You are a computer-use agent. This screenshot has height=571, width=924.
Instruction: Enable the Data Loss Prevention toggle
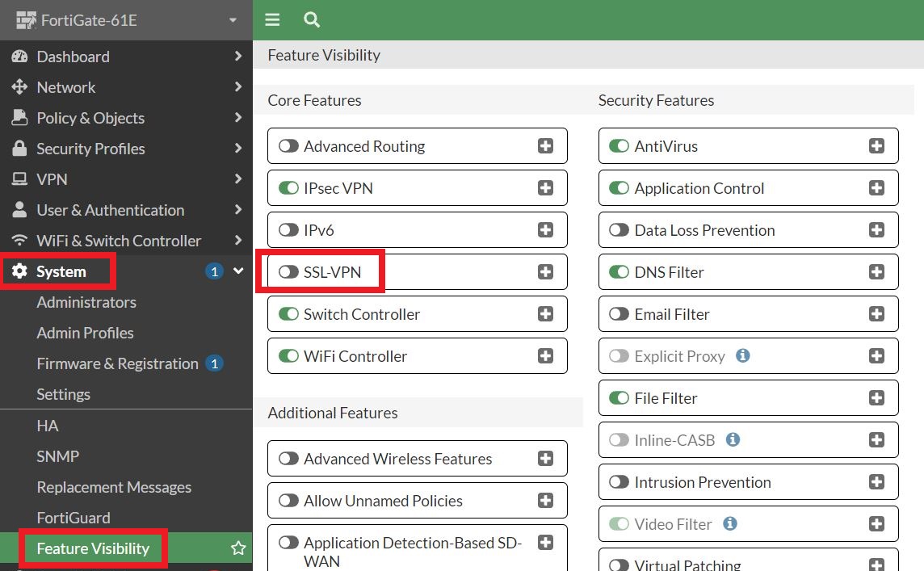click(x=619, y=230)
